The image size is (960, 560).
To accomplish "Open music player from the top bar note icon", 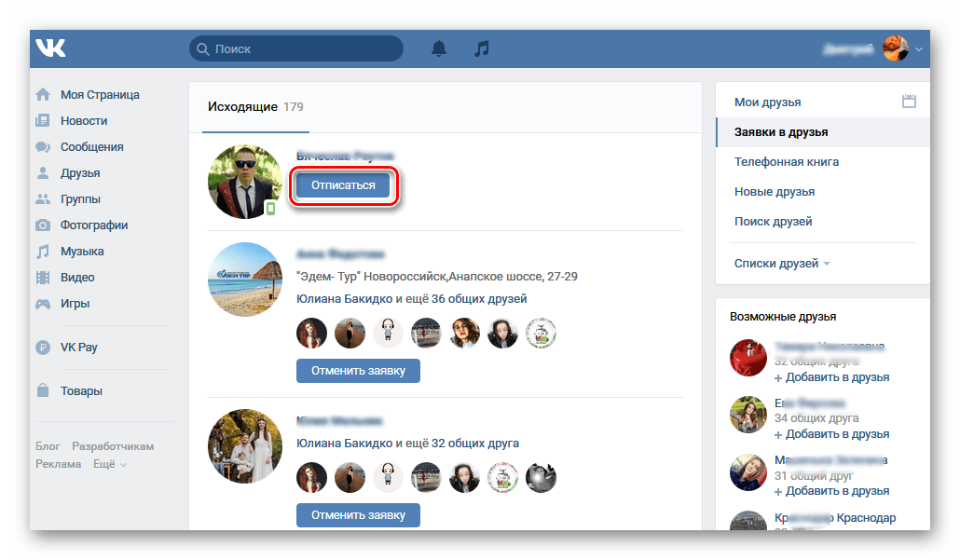I will click(x=481, y=48).
